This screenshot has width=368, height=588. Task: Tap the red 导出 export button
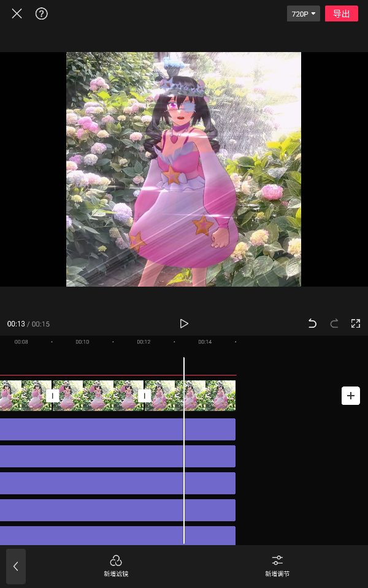coord(341,13)
